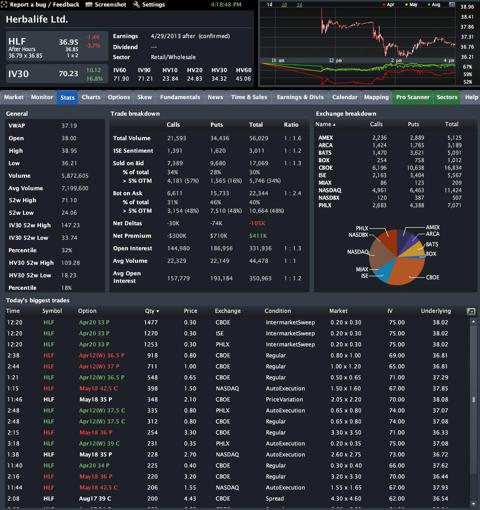480x510 pixels.
Task: Click the Earnings date 4/29/2013
Action: [166, 36]
